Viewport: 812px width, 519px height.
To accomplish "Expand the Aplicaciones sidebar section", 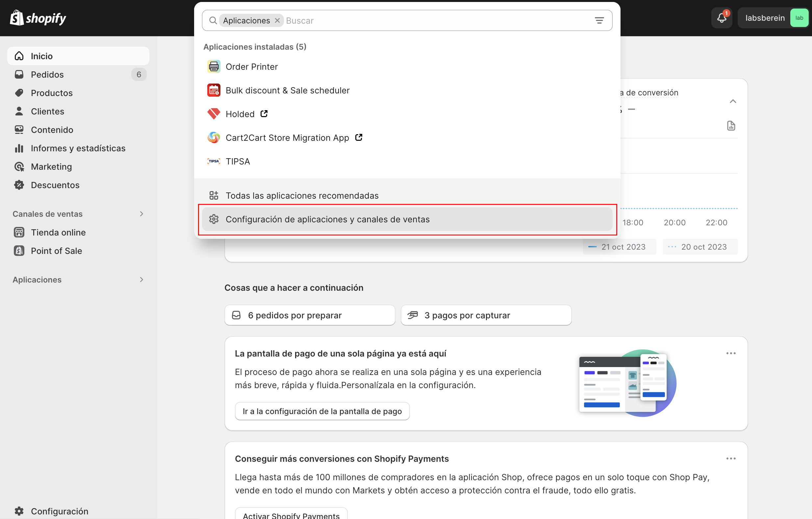I will coord(141,279).
